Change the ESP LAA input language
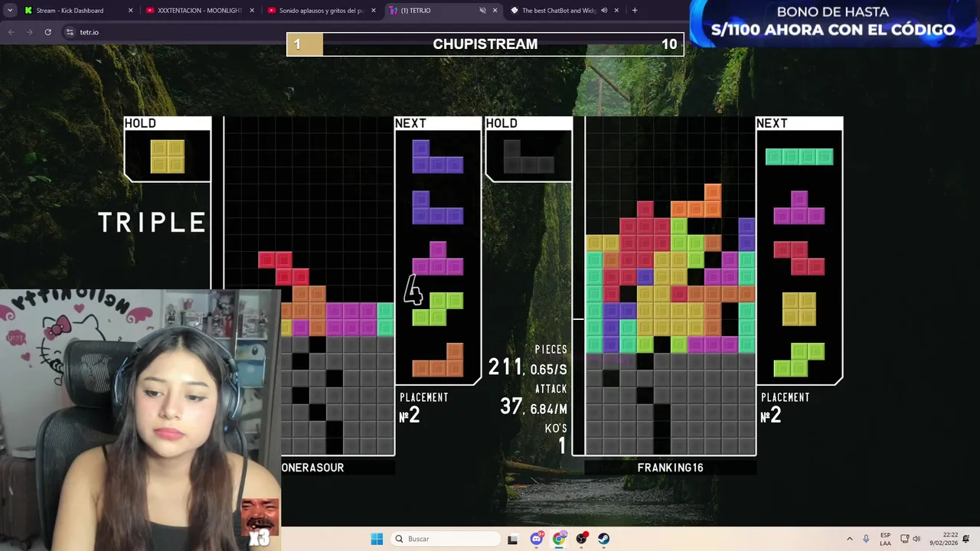The width and height of the screenshot is (980, 551). point(885,539)
